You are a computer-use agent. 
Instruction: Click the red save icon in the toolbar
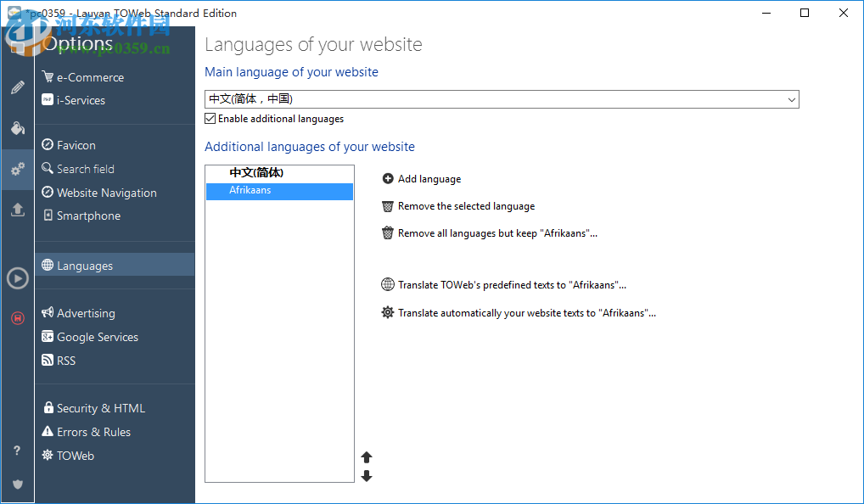[17, 318]
